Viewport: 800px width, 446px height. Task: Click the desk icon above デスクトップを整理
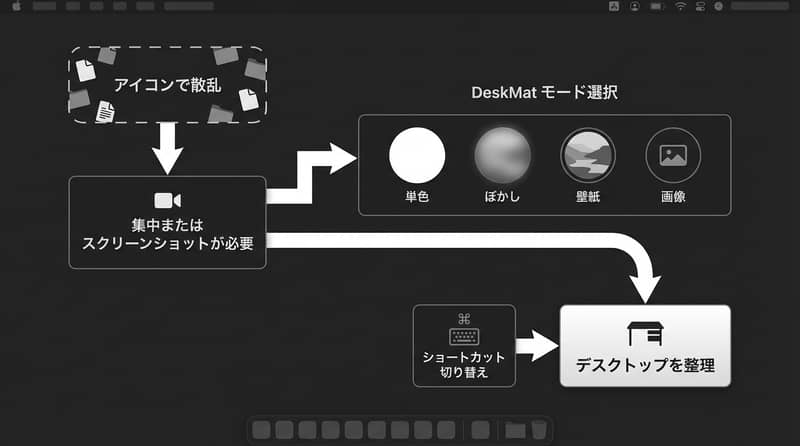pyautogui.click(x=645, y=333)
